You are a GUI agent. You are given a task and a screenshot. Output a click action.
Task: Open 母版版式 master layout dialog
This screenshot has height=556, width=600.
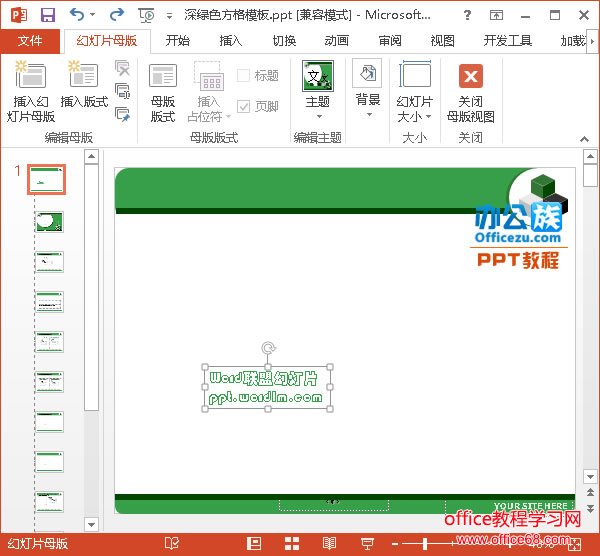tap(163, 93)
